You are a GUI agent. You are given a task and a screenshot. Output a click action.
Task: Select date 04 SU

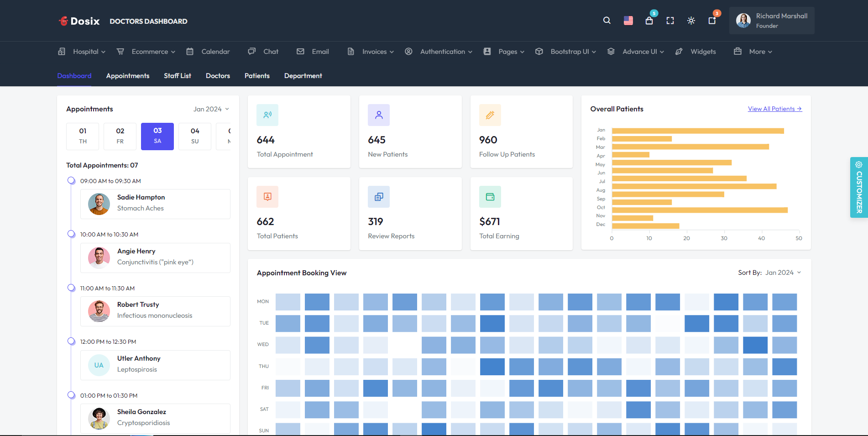195,136
